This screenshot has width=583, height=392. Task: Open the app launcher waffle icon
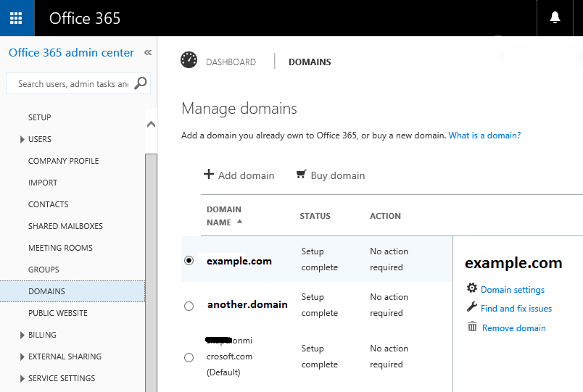[16, 18]
